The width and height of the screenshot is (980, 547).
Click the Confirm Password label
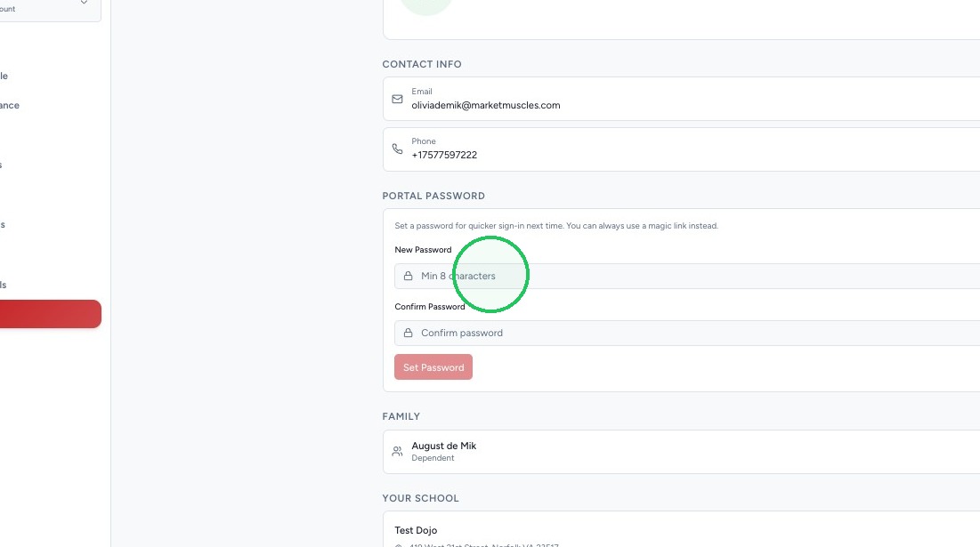pyautogui.click(x=429, y=307)
